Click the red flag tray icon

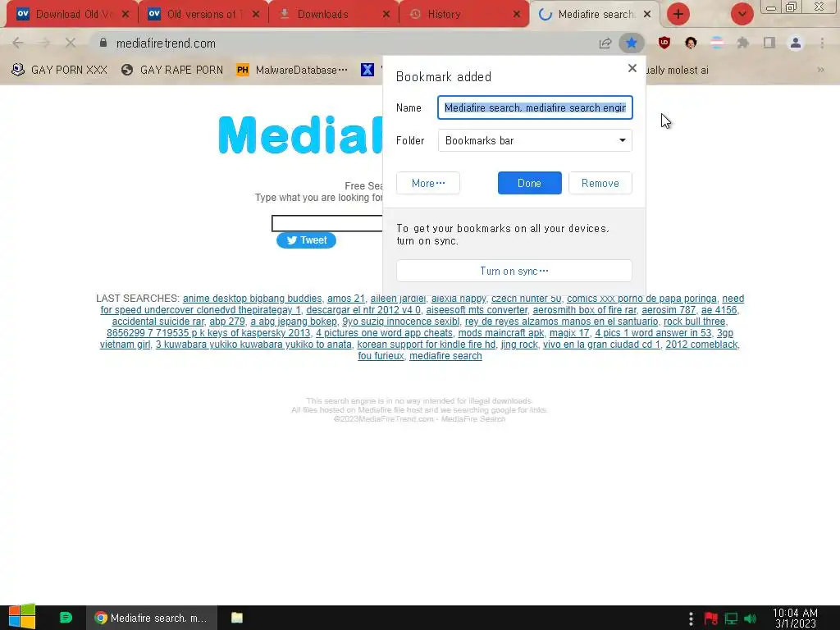pos(711,619)
